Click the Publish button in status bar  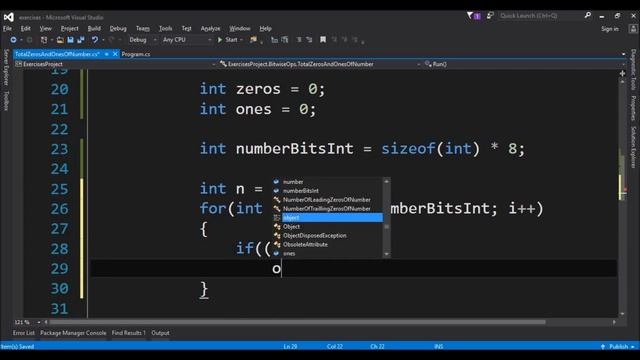(619, 347)
